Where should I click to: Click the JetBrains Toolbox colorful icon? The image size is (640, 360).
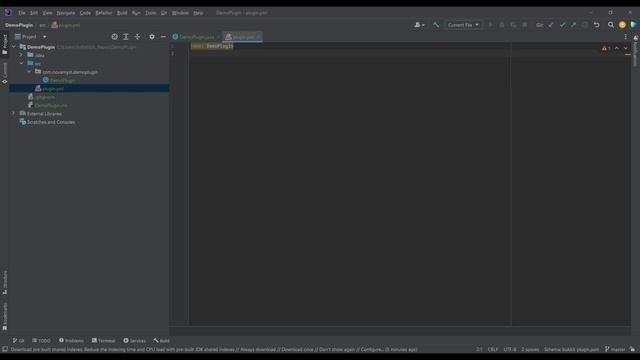click(633, 25)
